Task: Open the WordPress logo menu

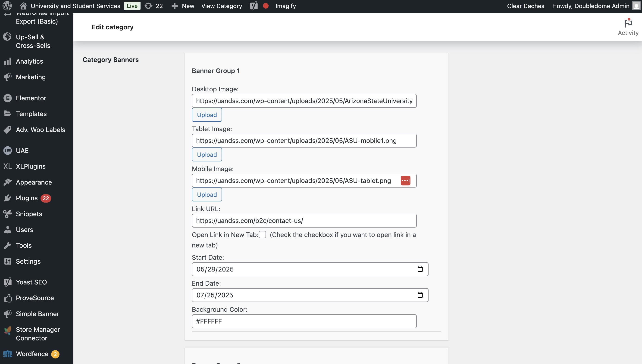Action: click(7, 6)
